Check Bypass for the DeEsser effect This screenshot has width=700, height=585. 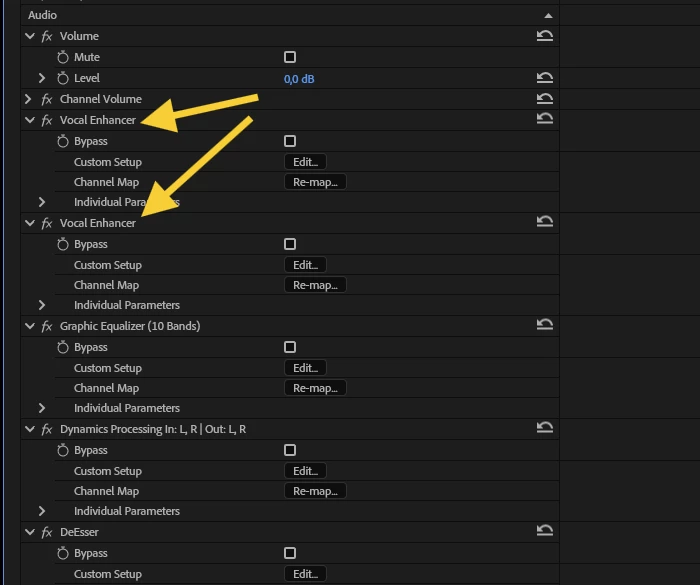[x=290, y=553]
